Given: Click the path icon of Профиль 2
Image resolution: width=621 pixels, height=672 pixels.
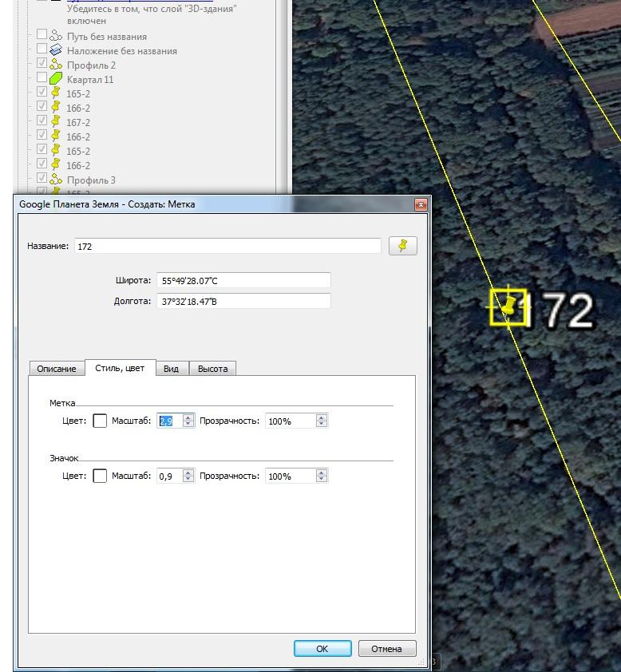Looking at the screenshot, I should (56, 65).
